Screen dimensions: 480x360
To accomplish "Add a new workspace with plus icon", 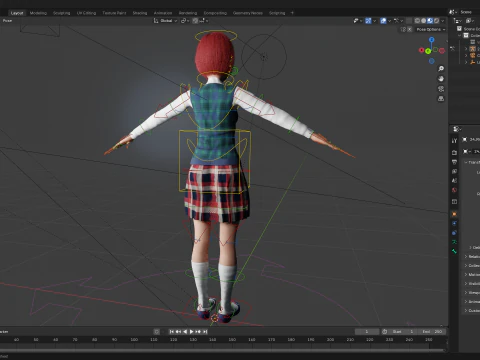I will click(x=292, y=13).
